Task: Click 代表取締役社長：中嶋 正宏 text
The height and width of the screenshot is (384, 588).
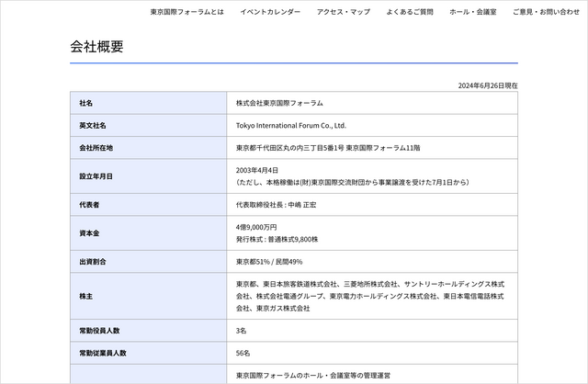Action: pos(276,205)
